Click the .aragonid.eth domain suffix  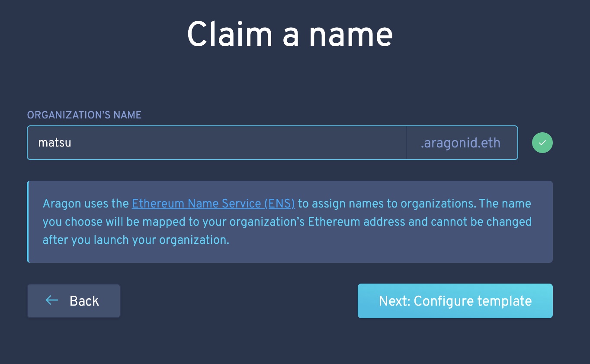[x=462, y=143]
